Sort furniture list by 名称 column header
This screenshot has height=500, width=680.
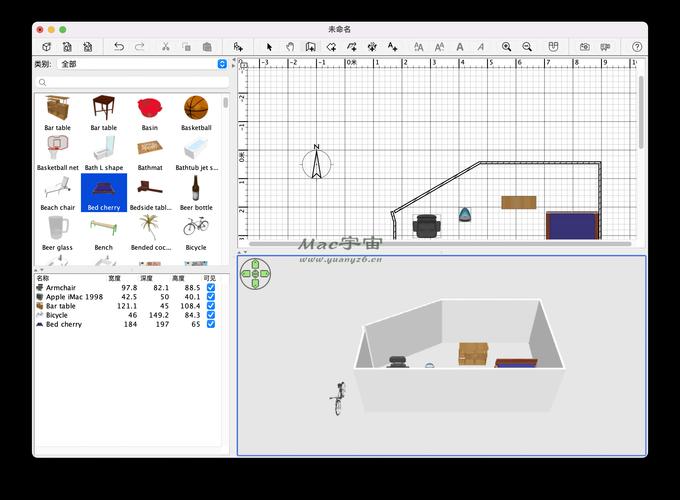coord(43,278)
